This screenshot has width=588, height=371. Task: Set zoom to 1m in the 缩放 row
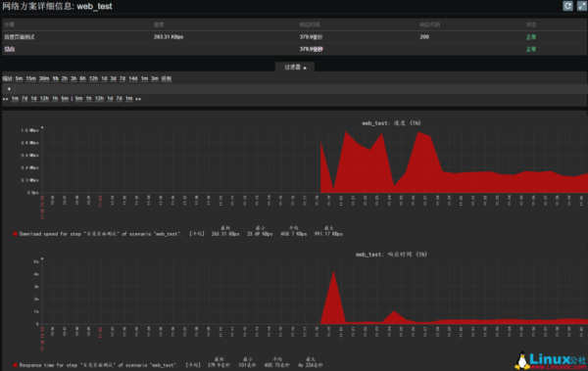[x=144, y=78]
